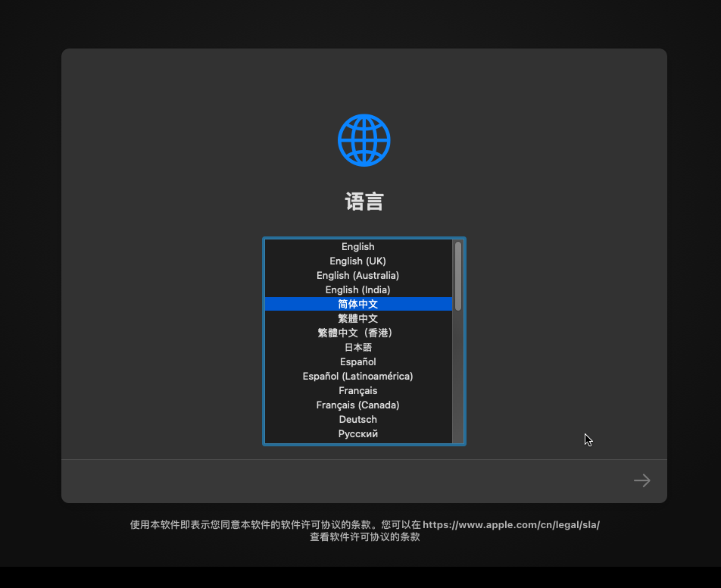Click the blue globe language icon
The image size is (721, 588).
(364, 140)
